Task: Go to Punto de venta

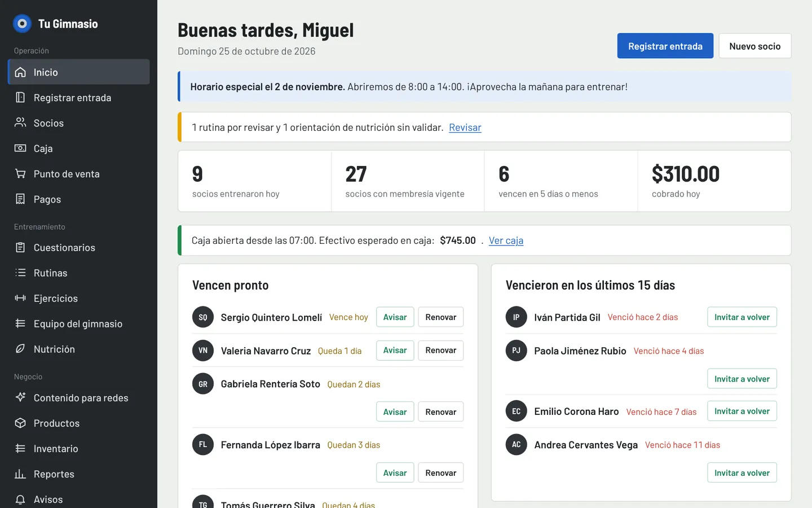Action: (78, 174)
